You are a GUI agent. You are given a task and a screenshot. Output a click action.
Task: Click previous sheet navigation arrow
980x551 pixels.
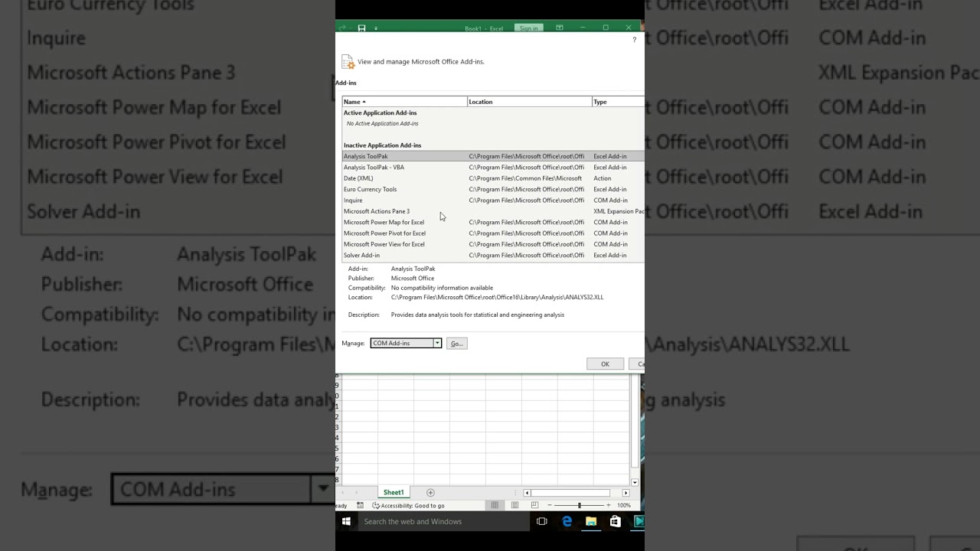(342, 493)
